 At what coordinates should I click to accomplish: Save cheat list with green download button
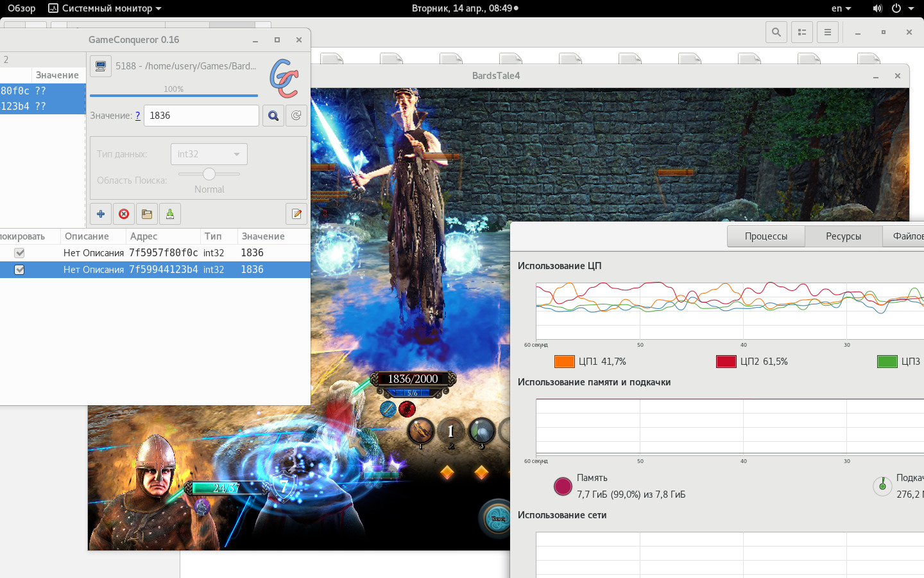(x=170, y=214)
